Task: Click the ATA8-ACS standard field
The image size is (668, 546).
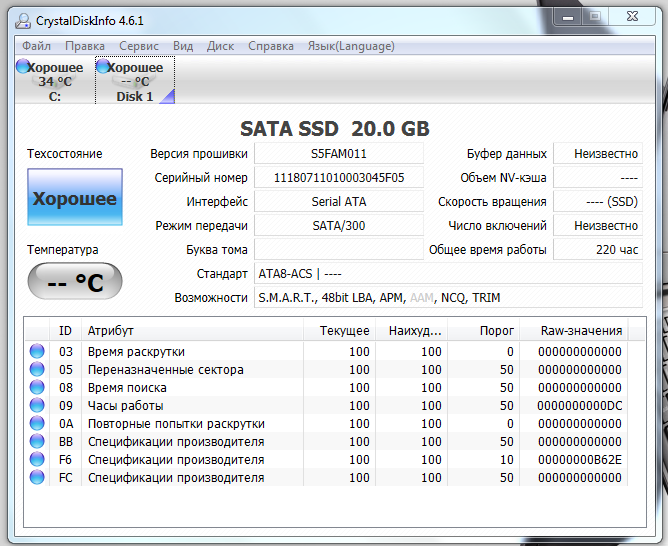Action: tap(449, 274)
